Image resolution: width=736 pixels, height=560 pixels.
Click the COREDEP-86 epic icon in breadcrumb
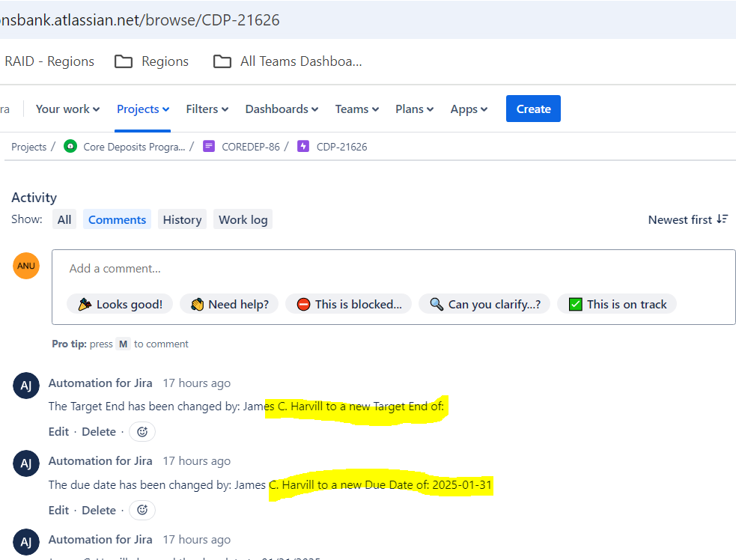point(209,146)
